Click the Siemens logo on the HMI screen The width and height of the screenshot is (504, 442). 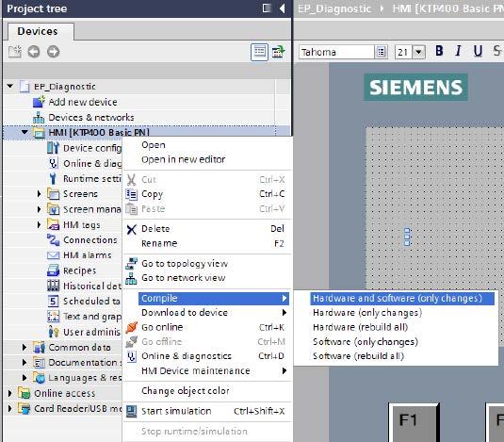415,87
